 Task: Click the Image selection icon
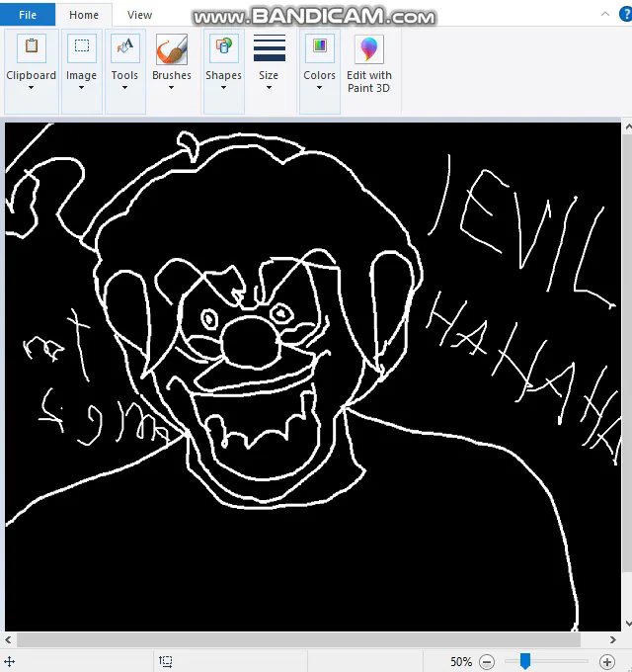tap(81, 48)
